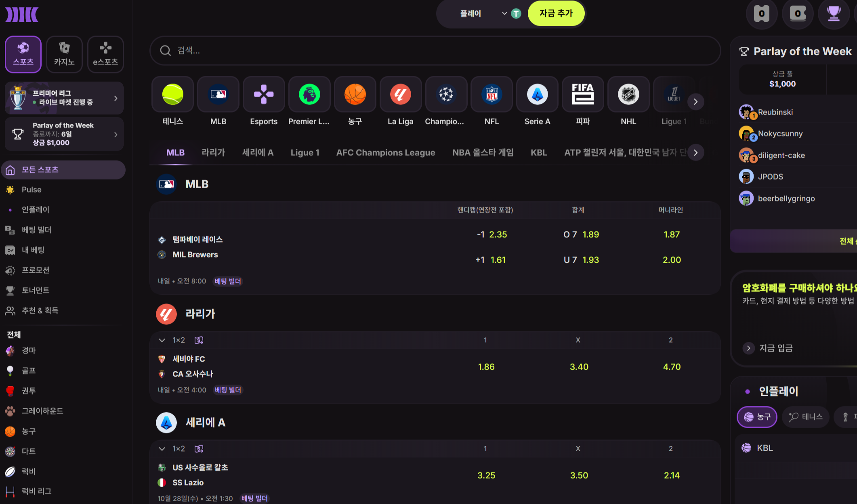Open the Tennis (테니스) sport icon

[x=172, y=94]
